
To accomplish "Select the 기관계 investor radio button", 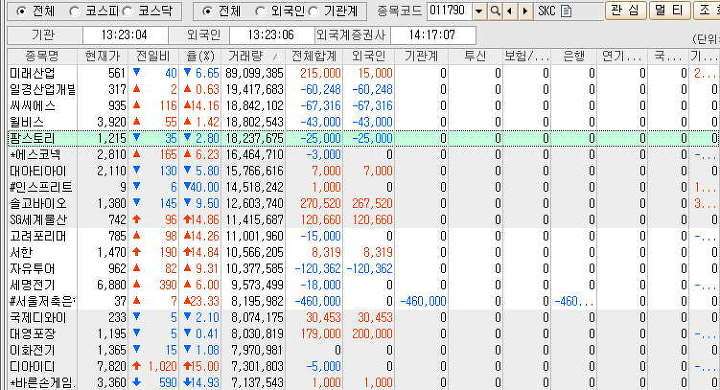I will (313, 11).
